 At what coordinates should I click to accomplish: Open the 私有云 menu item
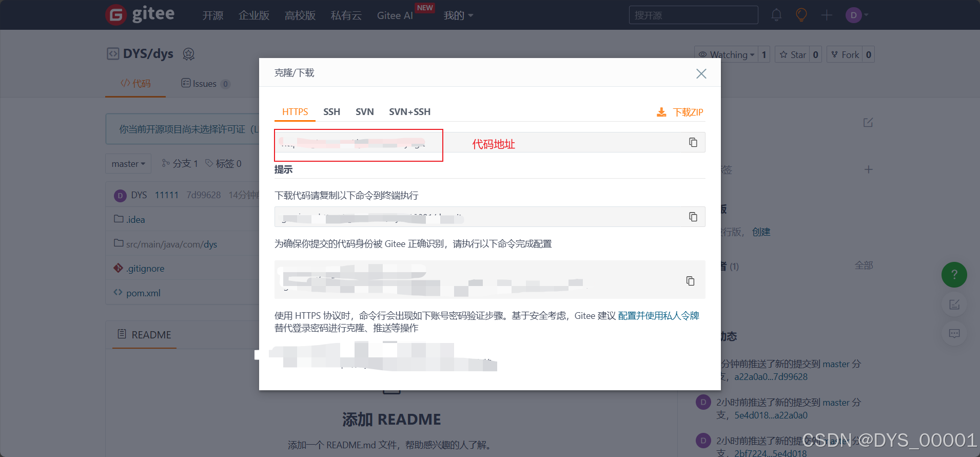click(x=346, y=15)
